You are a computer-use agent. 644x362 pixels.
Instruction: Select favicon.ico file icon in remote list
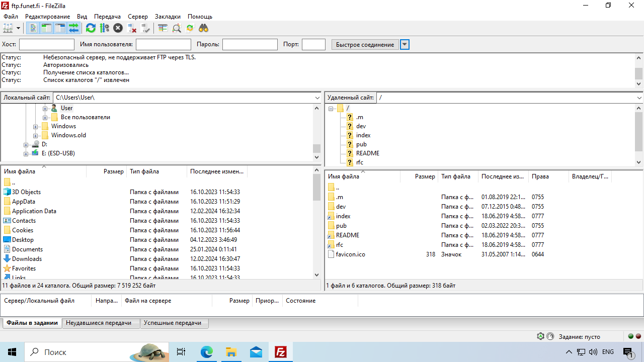[x=331, y=254]
